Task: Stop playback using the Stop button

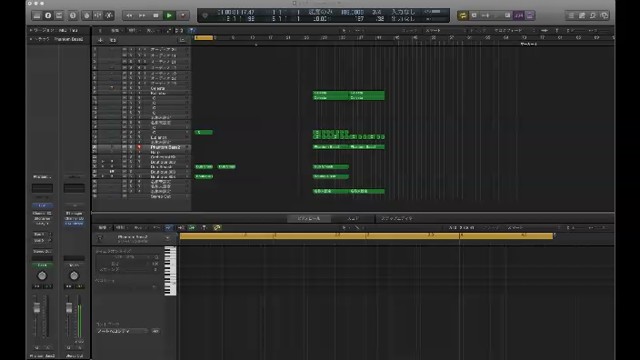Action: coord(156,16)
